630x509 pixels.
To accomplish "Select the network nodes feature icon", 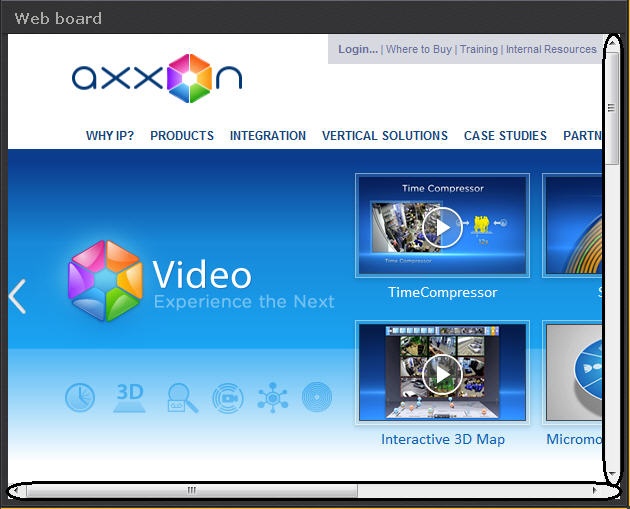I will tap(273, 398).
